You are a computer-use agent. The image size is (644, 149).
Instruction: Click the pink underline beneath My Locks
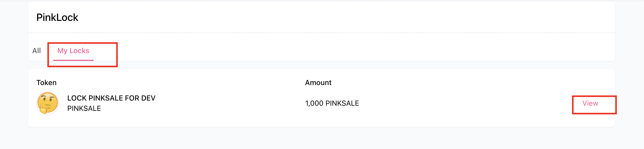tap(73, 60)
